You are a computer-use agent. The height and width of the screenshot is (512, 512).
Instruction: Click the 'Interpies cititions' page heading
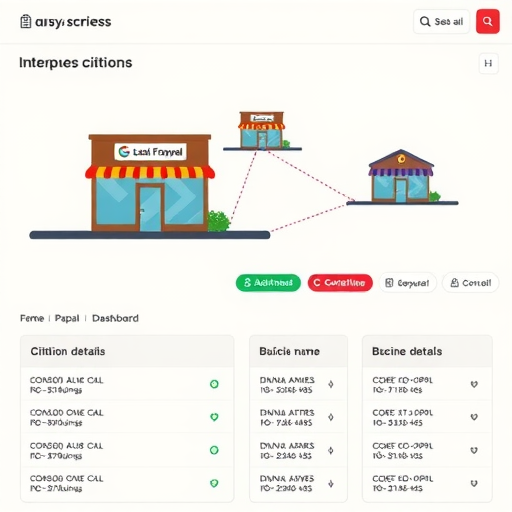[76, 63]
